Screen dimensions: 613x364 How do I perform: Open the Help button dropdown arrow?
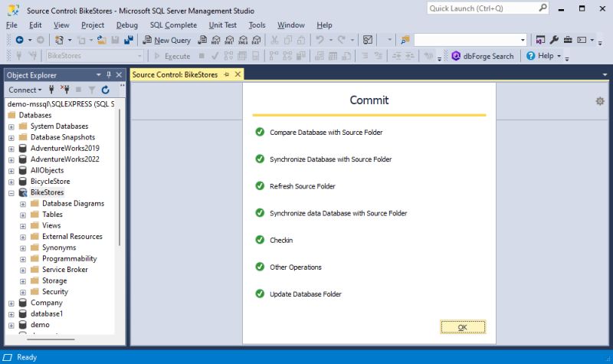[x=559, y=56]
